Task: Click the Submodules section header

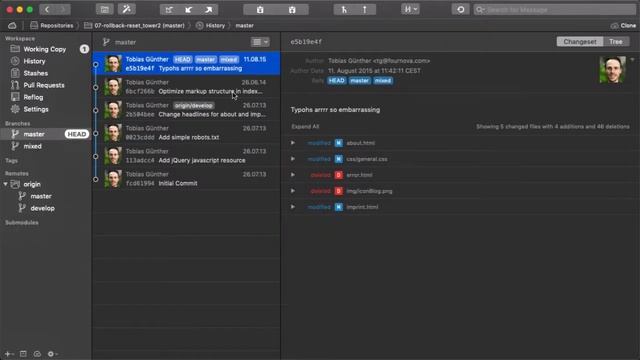Action: (22, 222)
